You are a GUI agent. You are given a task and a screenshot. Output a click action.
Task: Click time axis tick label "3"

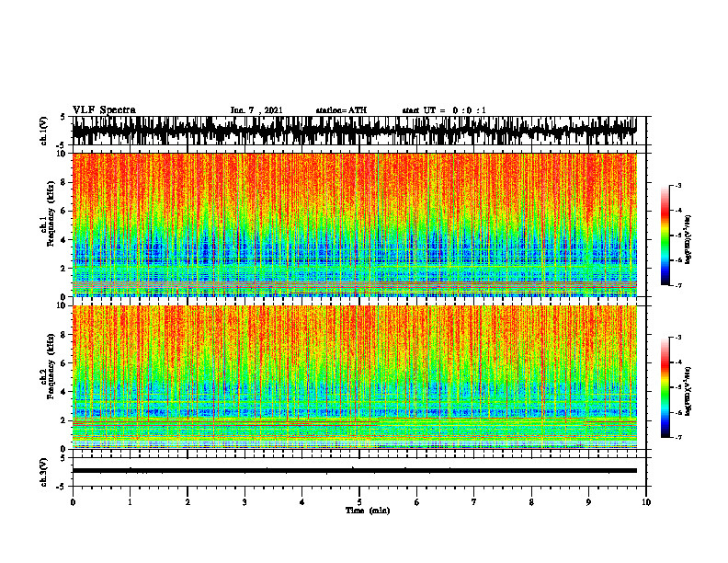pyautogui.click(x=245, y=502)
